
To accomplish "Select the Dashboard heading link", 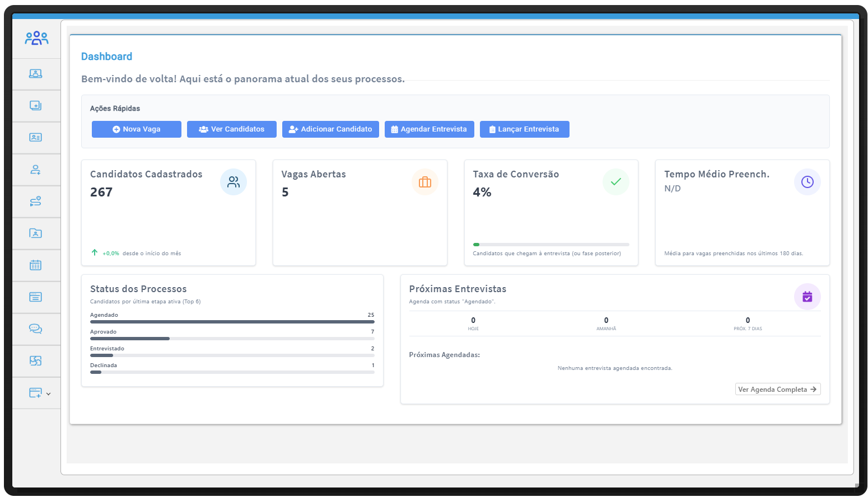I will pyautogui.click(x=106, y=56).
